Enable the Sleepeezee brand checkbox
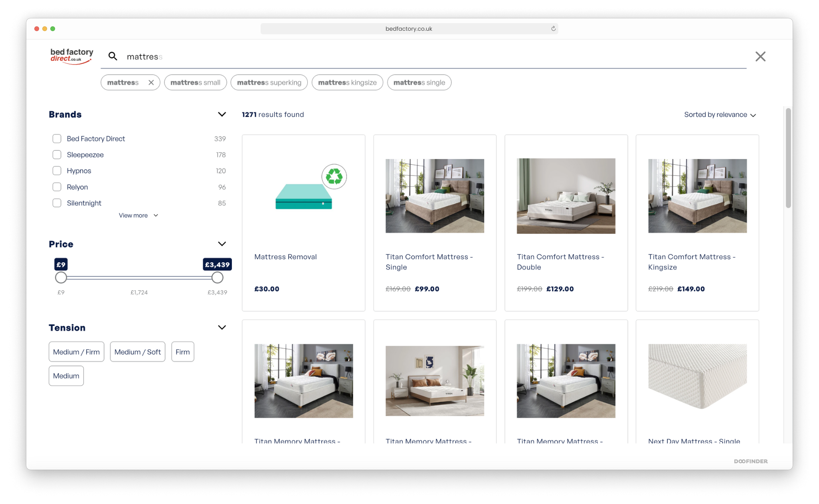819x504 pixels. tap(57, 154)
